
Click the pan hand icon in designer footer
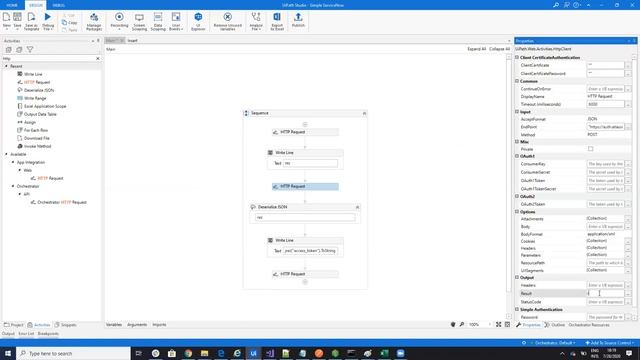[453, 324]
